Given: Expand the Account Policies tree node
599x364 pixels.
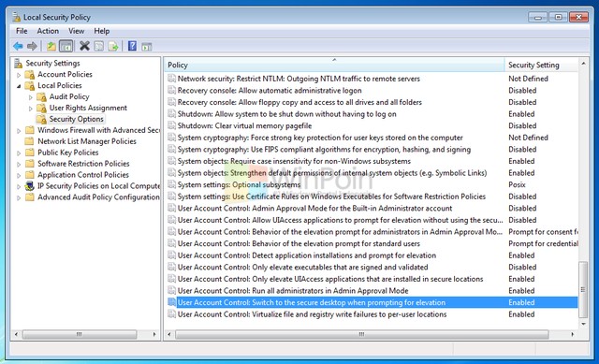Looking at the screenshot, I should point(19,75).
